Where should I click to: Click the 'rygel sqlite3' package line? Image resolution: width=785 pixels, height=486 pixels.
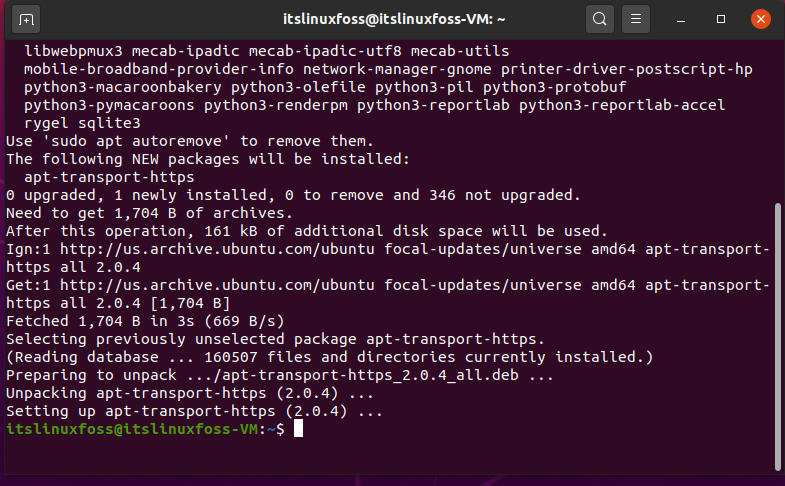click(x=82, y=123)
